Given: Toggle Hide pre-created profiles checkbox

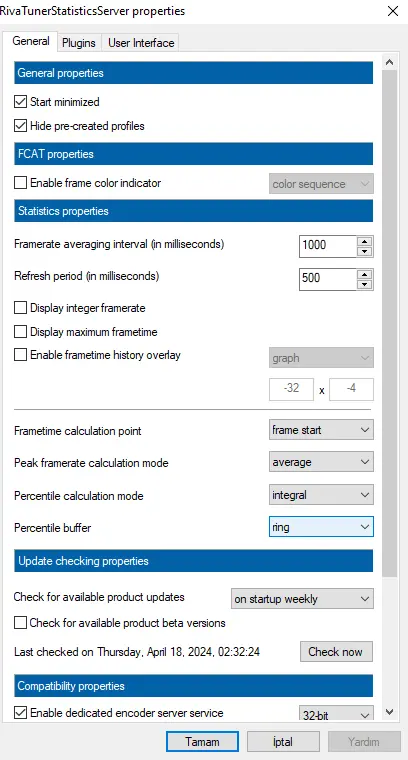Looking at the screenshot, I should tap(20, 126).
